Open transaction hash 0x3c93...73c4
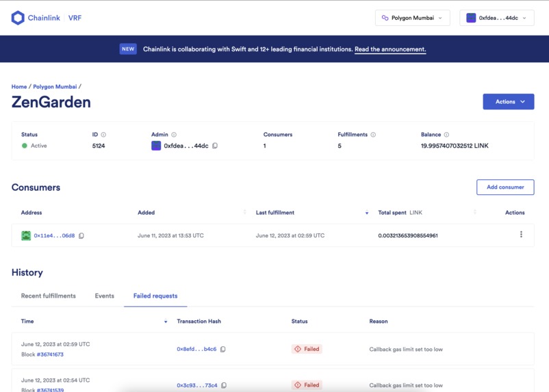 tap(196, 385)
